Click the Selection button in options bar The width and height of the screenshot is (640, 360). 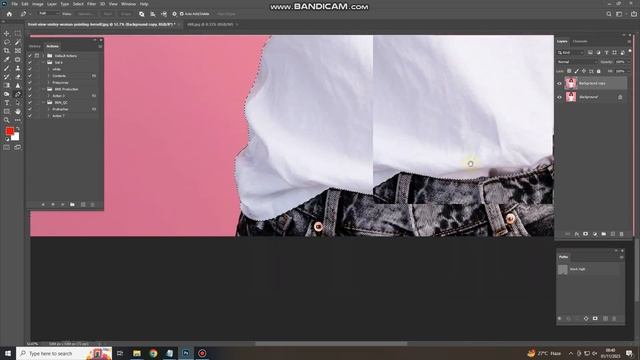[x=85, y=14]
